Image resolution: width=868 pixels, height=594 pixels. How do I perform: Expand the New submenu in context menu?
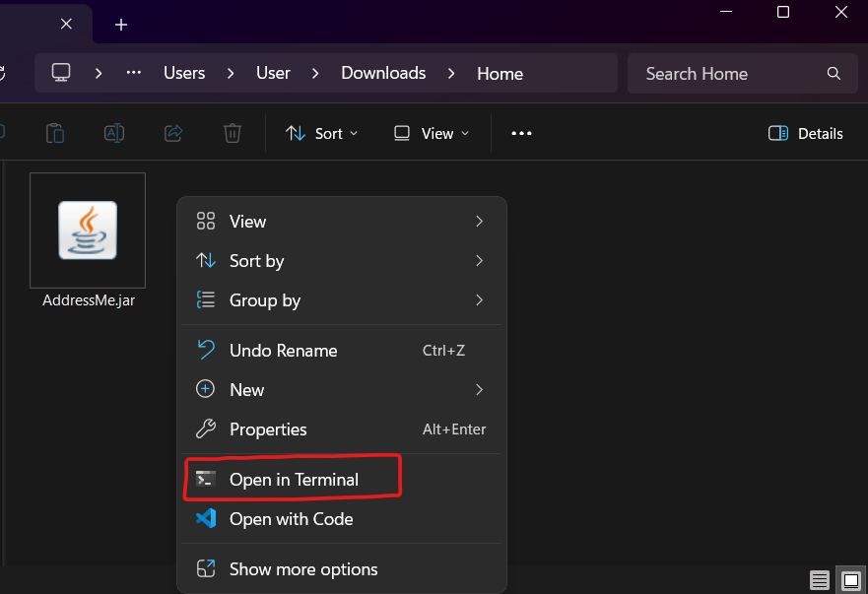point(246,389)
